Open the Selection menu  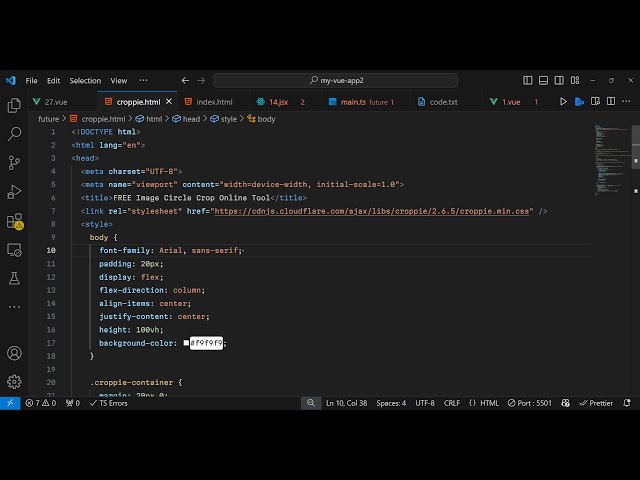[x=85, y=80]
